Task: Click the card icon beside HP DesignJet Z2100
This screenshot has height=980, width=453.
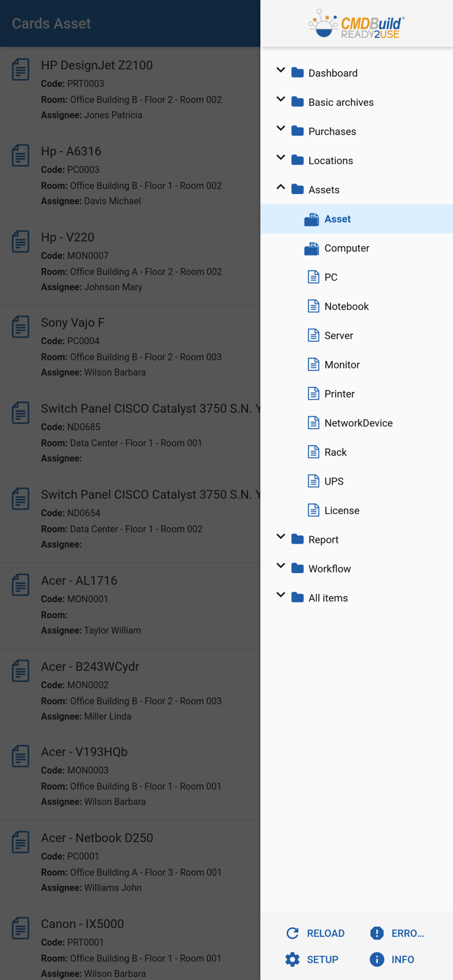Action: 20,71
